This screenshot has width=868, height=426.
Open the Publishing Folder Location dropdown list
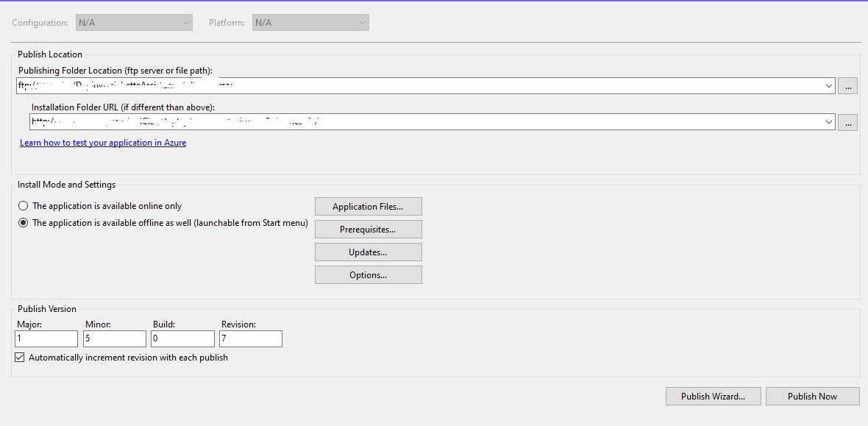click(x=829, y=85)
